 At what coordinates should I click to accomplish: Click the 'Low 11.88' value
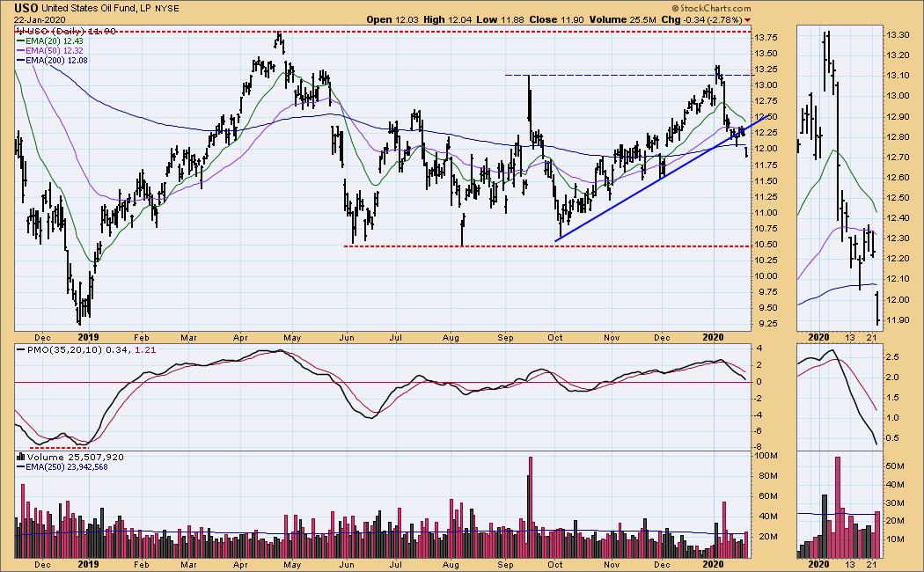pos(500,19)
